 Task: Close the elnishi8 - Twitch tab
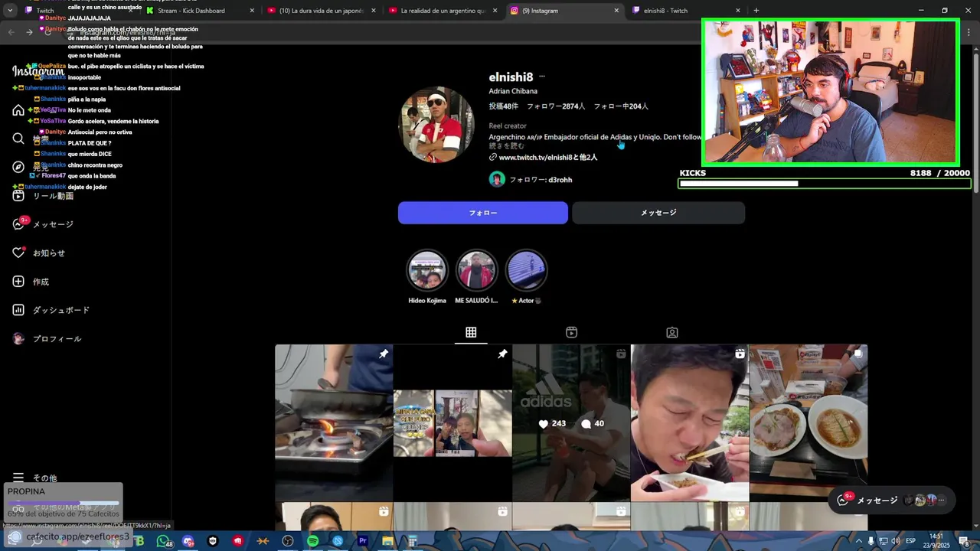738,11
